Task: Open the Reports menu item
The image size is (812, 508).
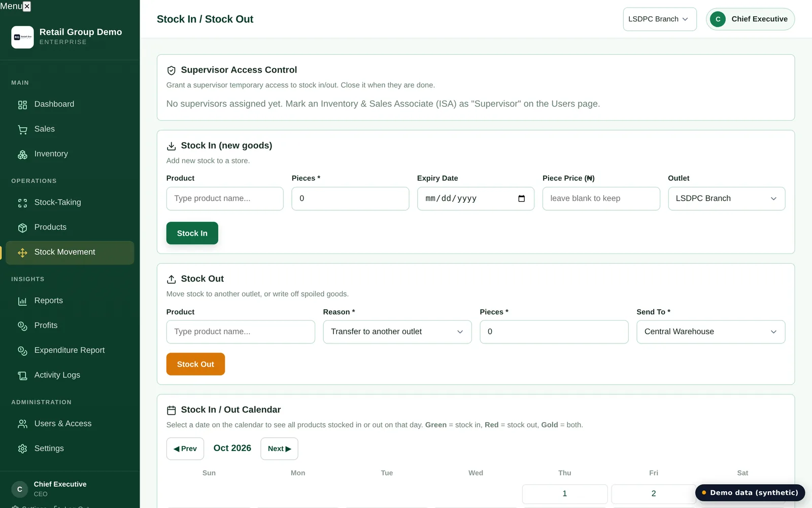Action: (x=70, y=301)
